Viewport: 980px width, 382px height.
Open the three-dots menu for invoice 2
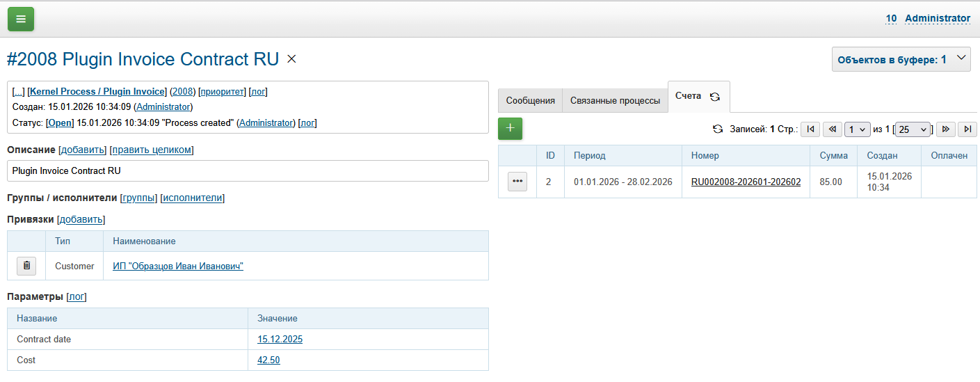tap(517, 182)
